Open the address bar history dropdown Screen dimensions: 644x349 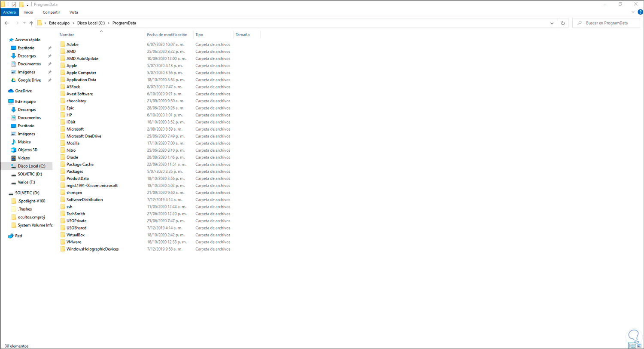tap(551, 23)
